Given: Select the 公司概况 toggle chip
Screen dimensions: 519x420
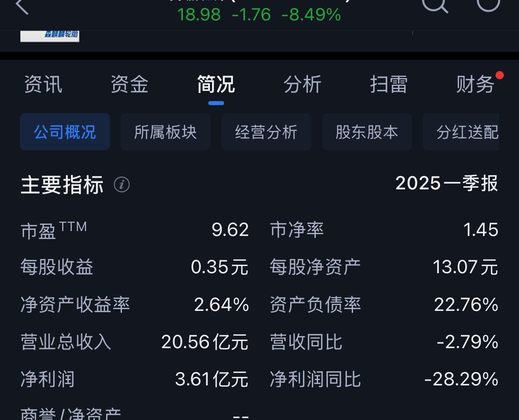Looking at the screenshot, I should pyautogui.click(x=65, y=131).
